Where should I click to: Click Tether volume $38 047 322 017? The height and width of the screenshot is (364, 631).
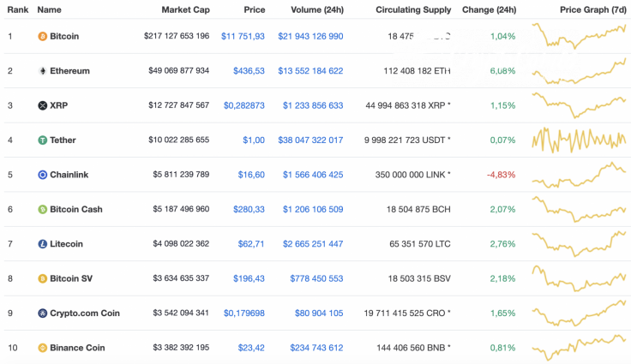pyautogui.click(x=310, y=140)
